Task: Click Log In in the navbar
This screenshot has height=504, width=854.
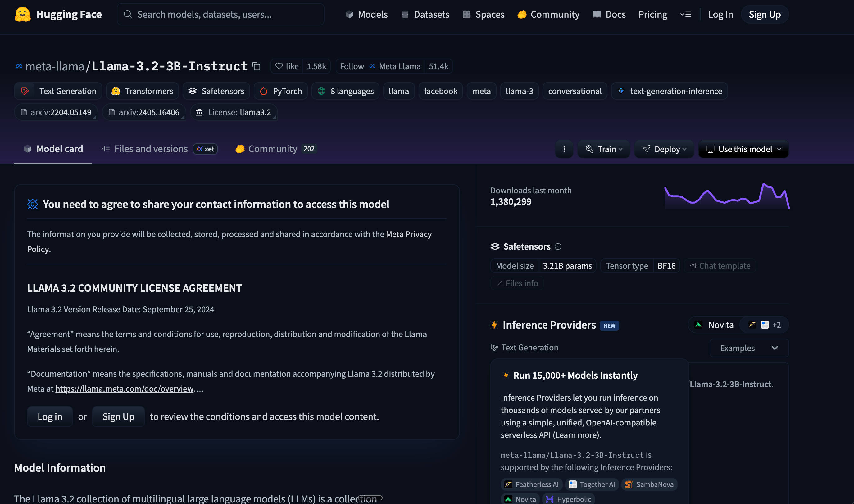Action: click(x=720, y=14)
